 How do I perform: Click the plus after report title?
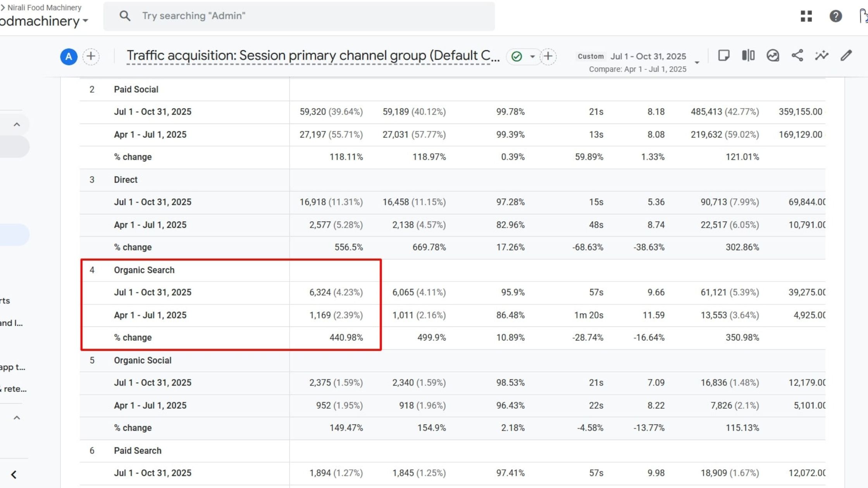coord(548,57)
